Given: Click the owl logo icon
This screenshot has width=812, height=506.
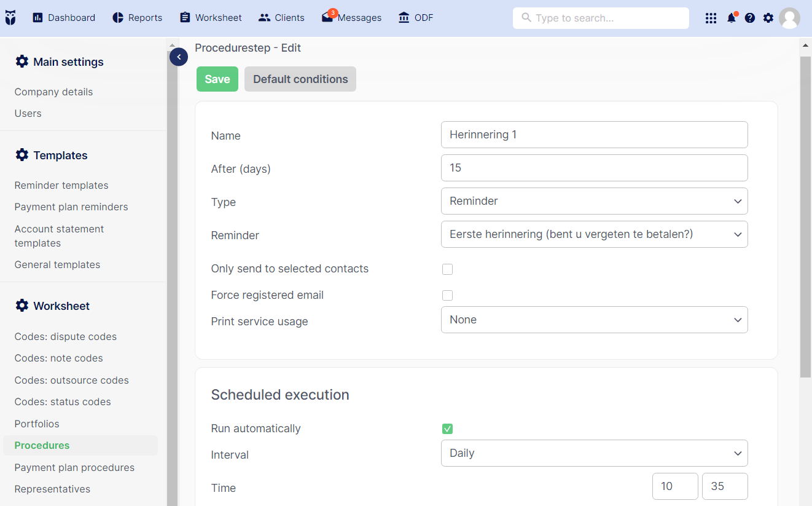Looking at the screenshot, I should [x=10, y=18].
